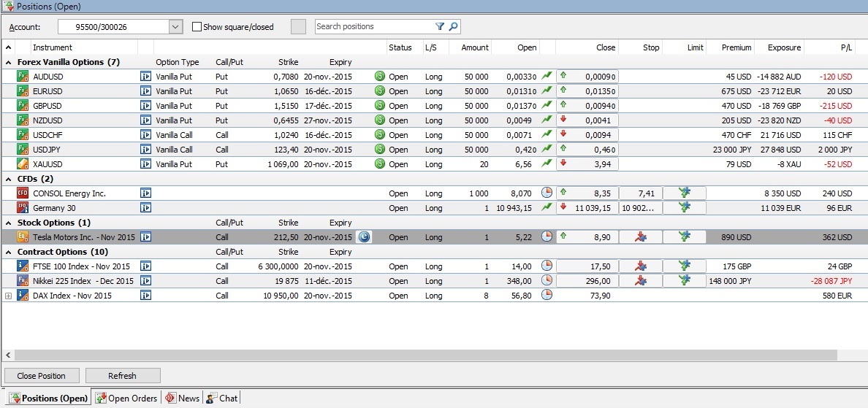
Task: Sort by Exposure column header
Action: tap(779, 47)
